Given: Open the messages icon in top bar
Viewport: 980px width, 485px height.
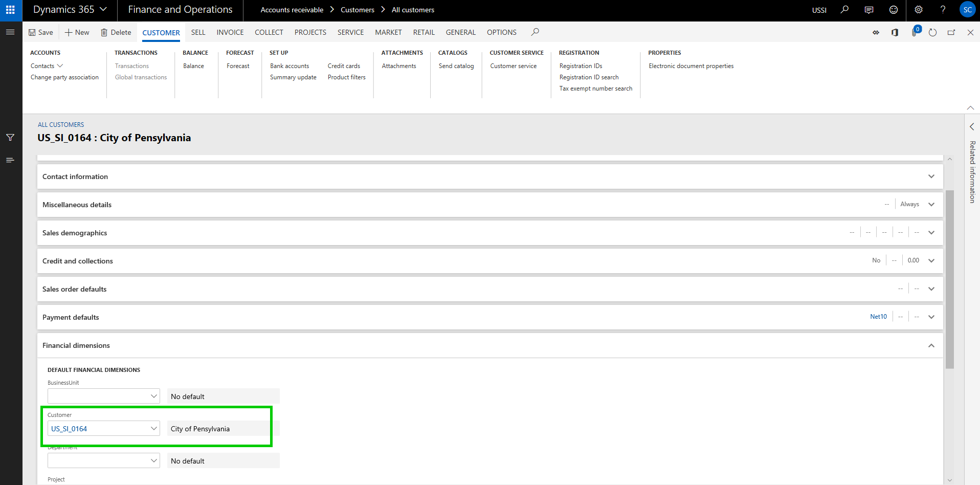Looking at the screenshot, I should 868,10.
